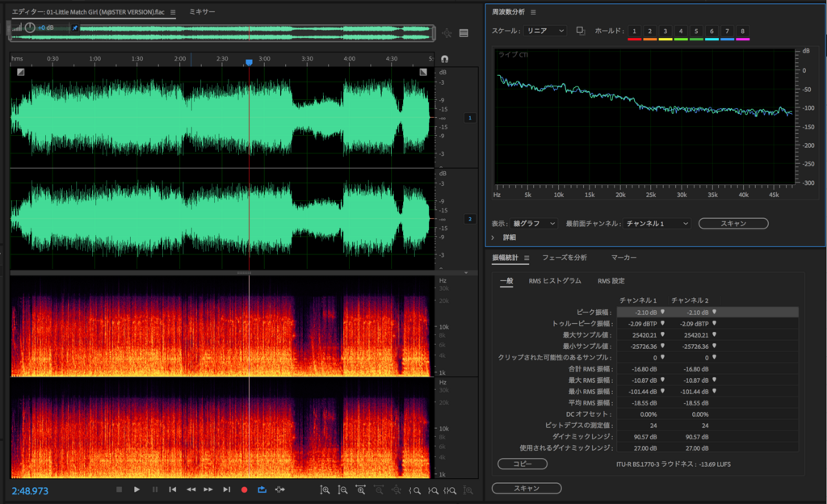
Task: Move playhead to previous marker
Action: coord(173,489)
